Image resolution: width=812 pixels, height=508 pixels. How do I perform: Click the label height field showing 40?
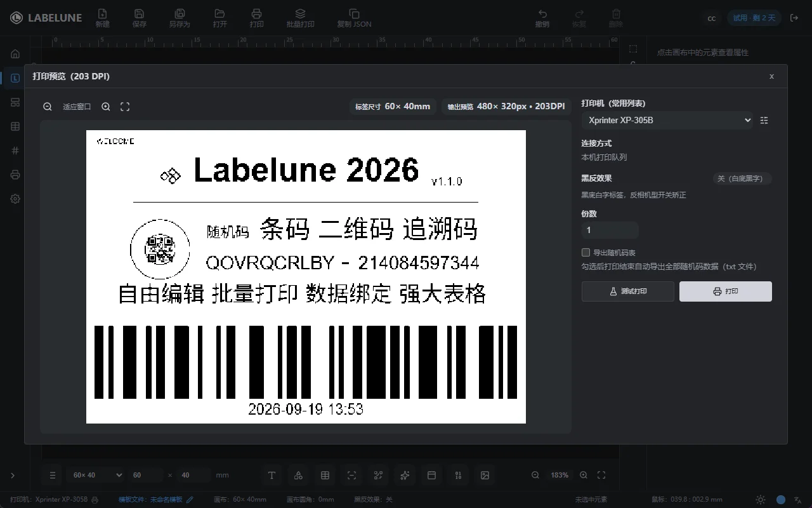click(x=194, y=475)
